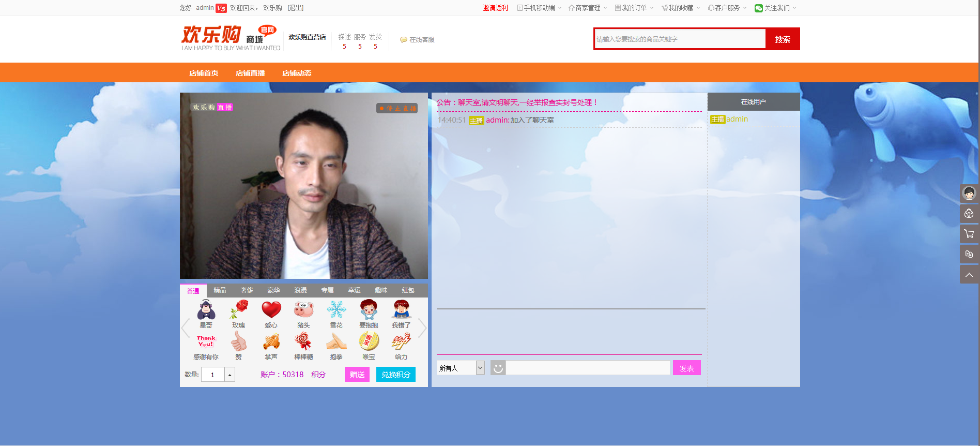Click the 14:40:51 admin joined message

tap(496, 120)
